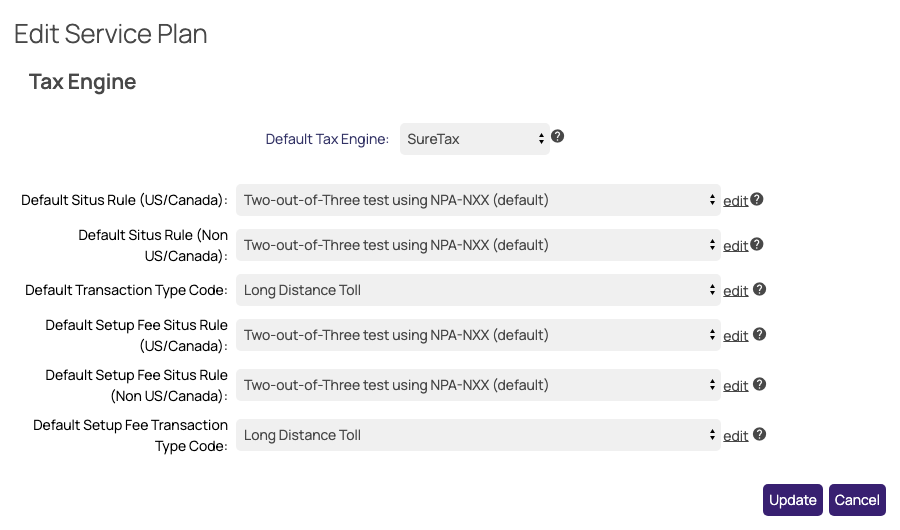Click edit link for Setup Fee Situs Rule (US/Canada)
This screenshot has height=530, width=900.
click(x=735, y=336)
